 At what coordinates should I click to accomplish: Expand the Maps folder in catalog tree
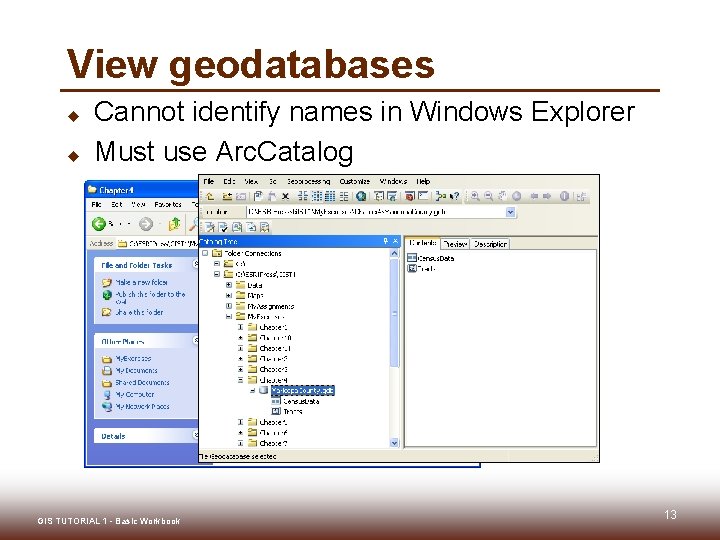coord(229,295)
